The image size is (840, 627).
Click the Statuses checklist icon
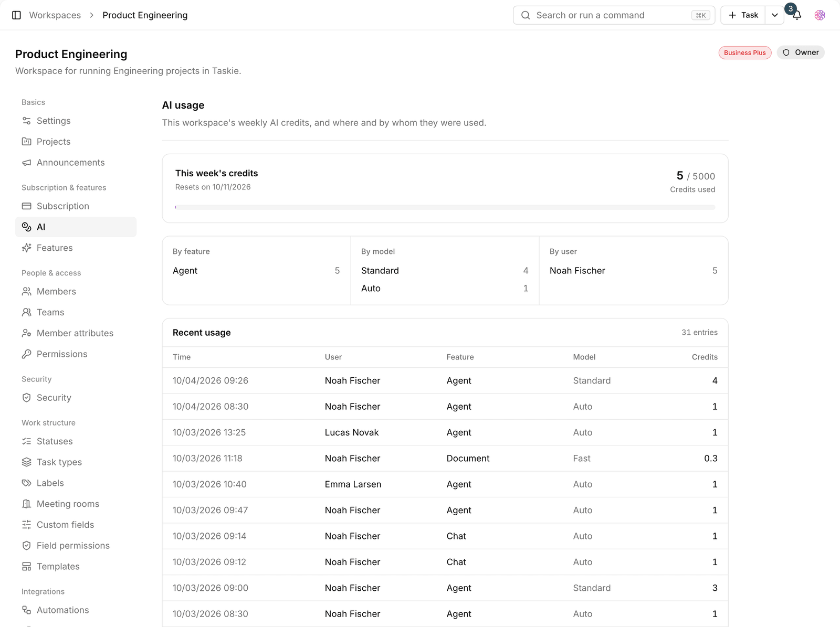[27, 441]
